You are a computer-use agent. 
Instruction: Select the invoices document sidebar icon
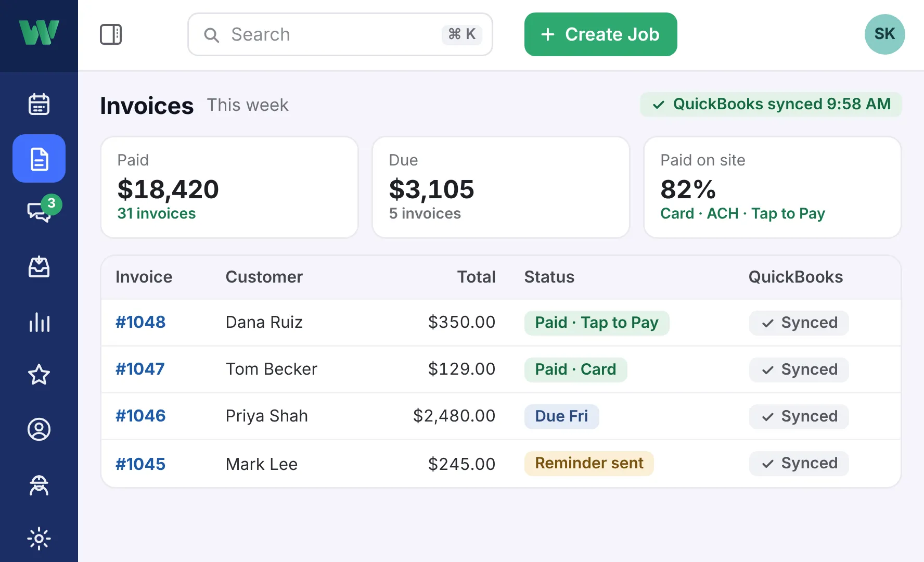click(39, 159)
